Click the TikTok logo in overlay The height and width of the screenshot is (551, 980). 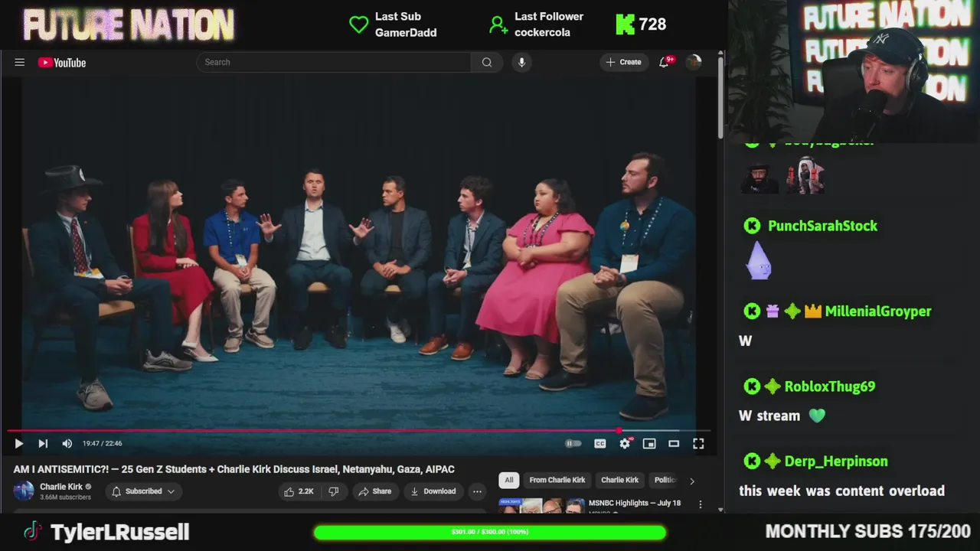pyautogui.click(x=32, y=531)
